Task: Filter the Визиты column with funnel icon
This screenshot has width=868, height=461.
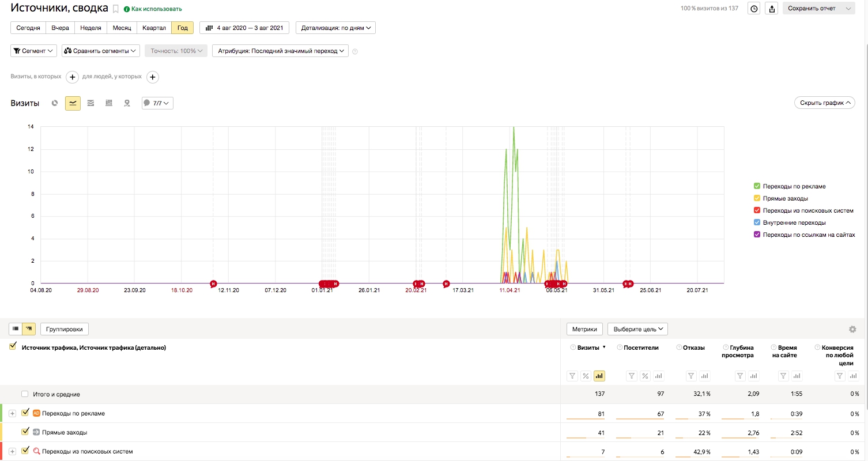Action: (572, 376)
